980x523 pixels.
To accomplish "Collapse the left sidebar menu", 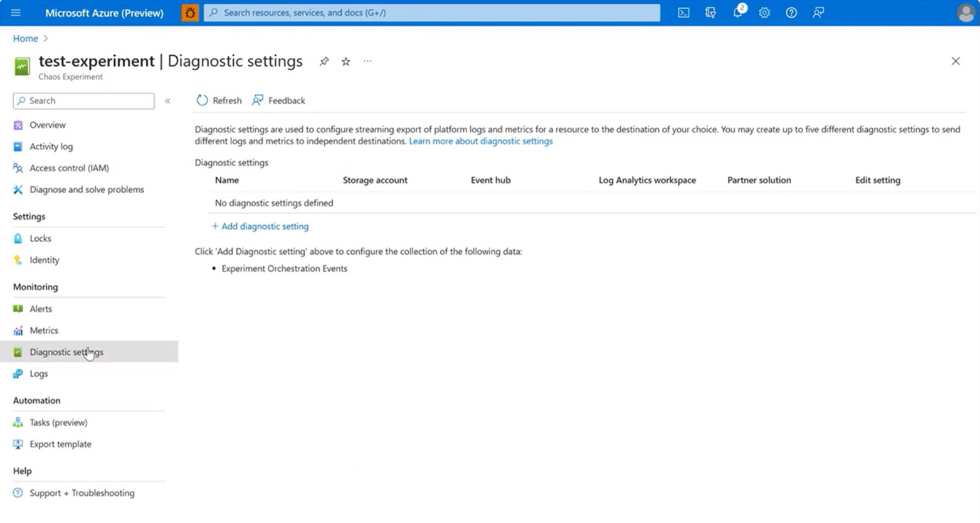I will click(x=167, y=101).
